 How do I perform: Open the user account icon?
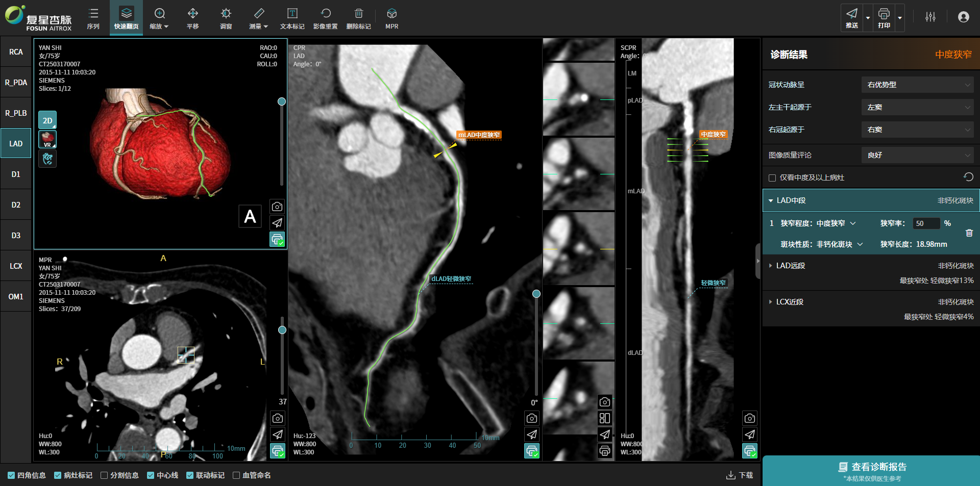[x=964, y=17]
